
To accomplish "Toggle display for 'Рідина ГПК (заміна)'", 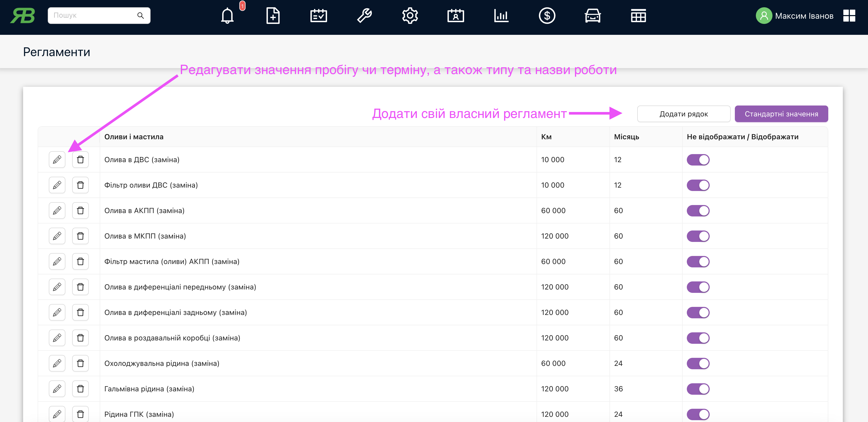I will [698, 414].
